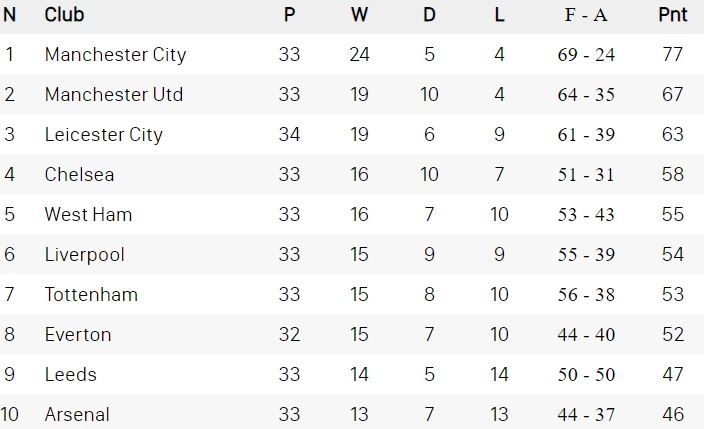The height and width of the screenshot is (429, 704).
Task: Click the Manchester City club name
Action: coord(115,55)
